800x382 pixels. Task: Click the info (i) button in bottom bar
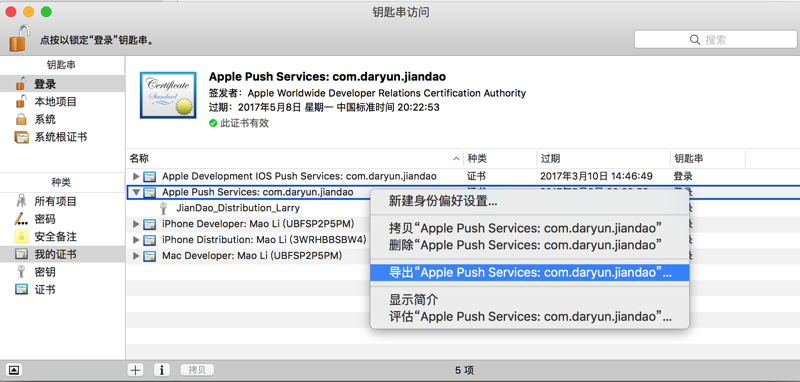[x=162, y=370]
